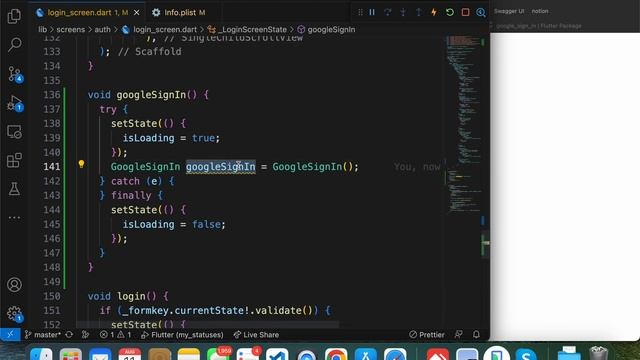Image resolution: width=640 pixels, height=360 pixels.
Task: Click Flutter (my_statuses) debug status
Action: (x=182, y=335)
